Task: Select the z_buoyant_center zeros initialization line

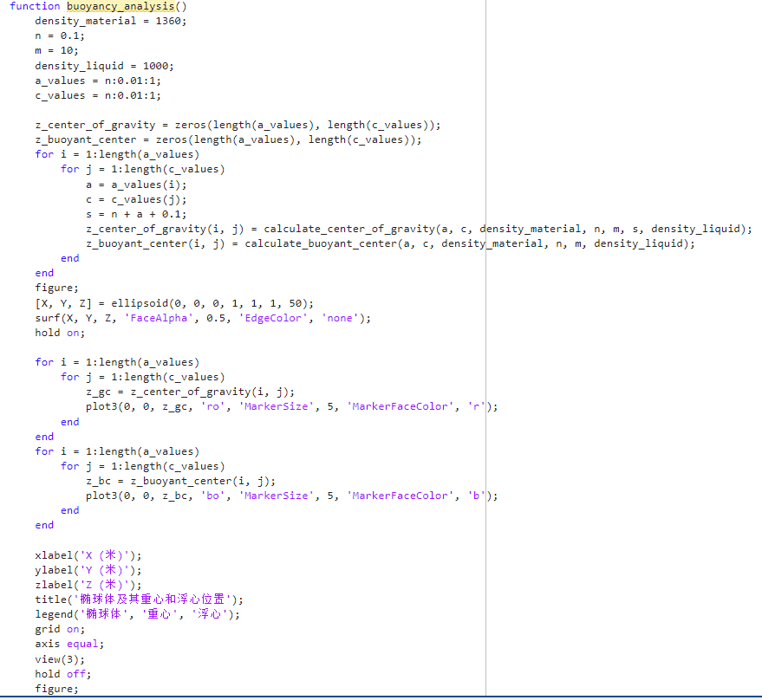Action: tap(228, 139)
